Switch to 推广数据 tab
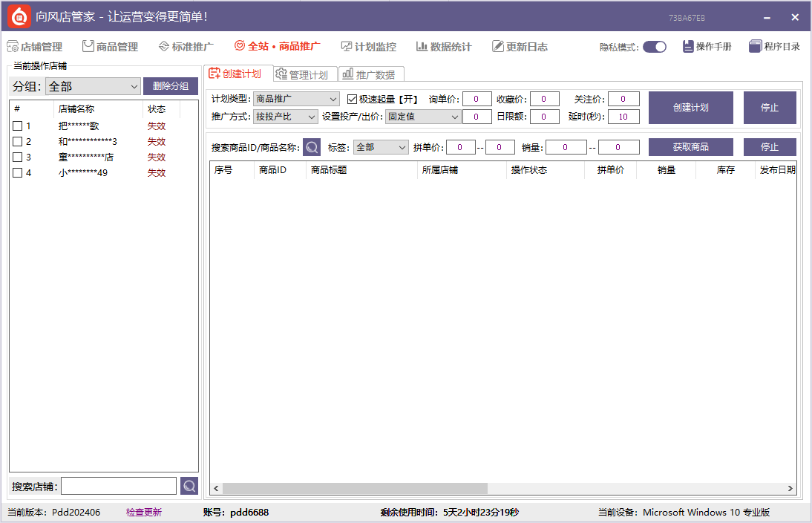The height and width of the screenshot is (523, 812). pyautogui.click(x=372, y=74)
